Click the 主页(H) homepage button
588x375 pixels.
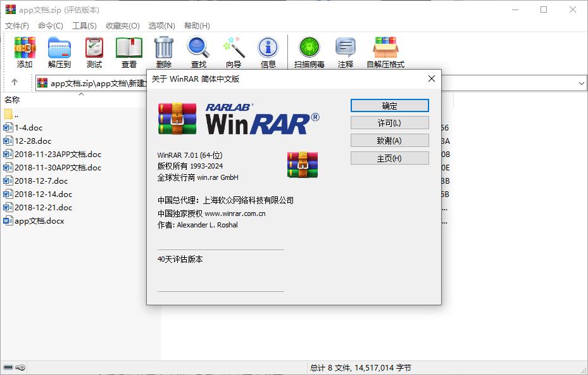coord(390,158)
